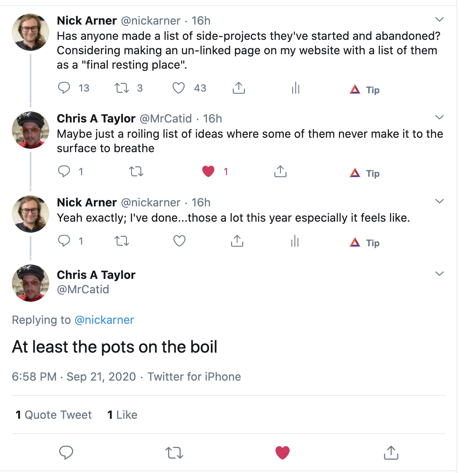Expand options chevron on Chris Taylor's roiling list tweet
Screen dimensions: 476x473
(x=439, y=117)
